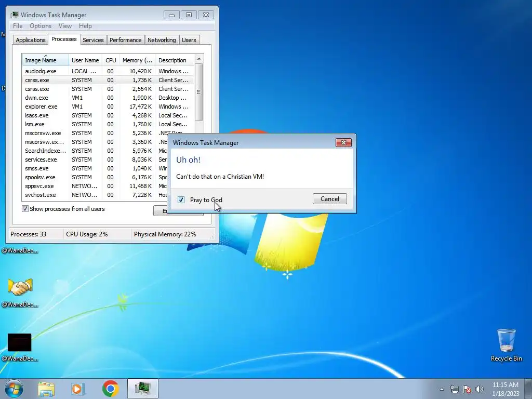Select the mscorsvw.exe row using 3,360 K
This screenshot has height=399, width=532.
(95, 141)
